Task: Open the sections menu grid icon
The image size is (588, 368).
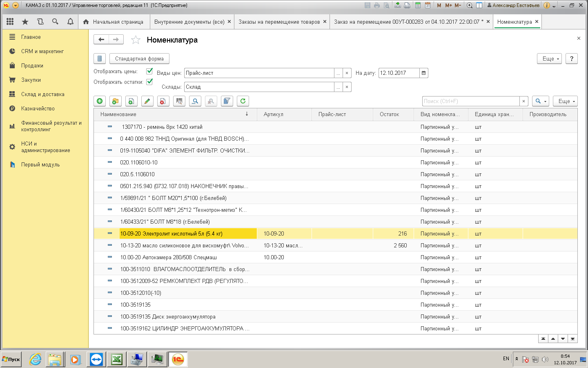Action: (x=10, y=22)
